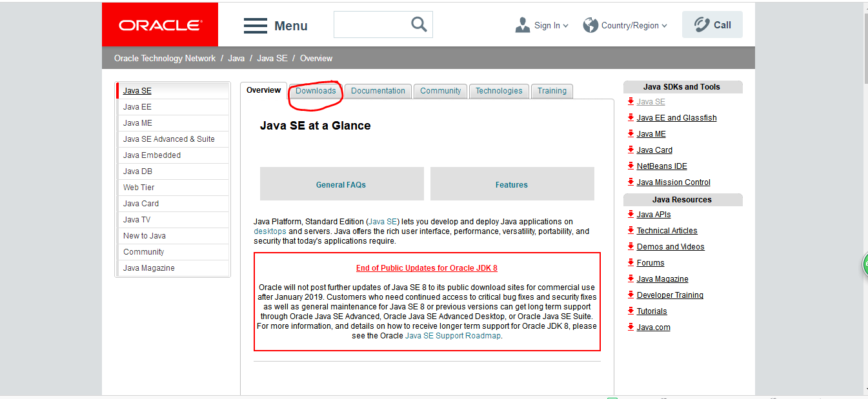868x399 pixels.
Task: Open End of Public Updates link
Action: 427,268
